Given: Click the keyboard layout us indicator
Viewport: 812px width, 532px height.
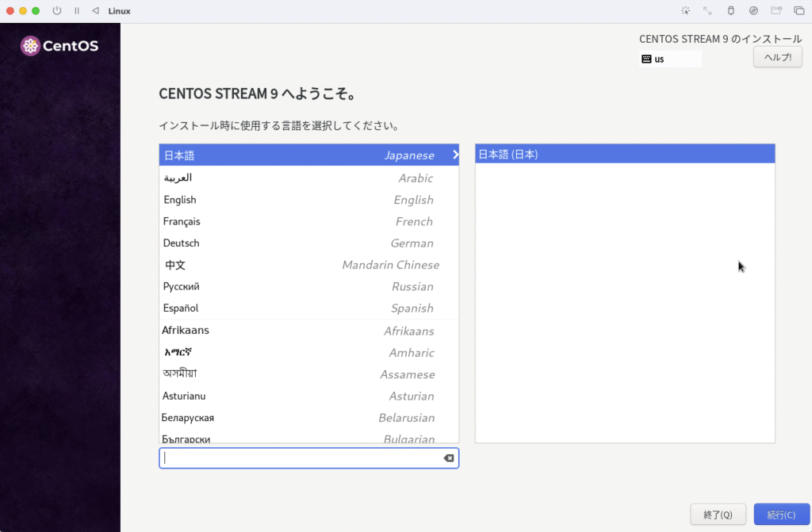Looking at the screenshot, I should 670,59.
